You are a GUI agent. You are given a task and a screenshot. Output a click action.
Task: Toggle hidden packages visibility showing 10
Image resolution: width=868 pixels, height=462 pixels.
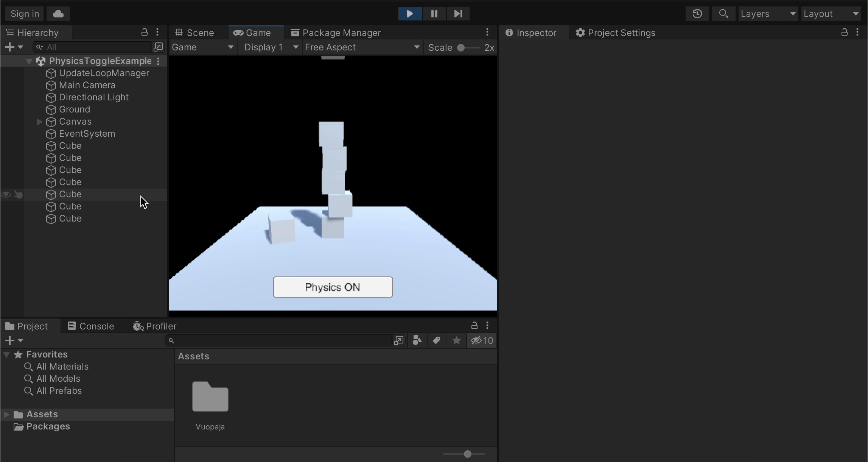tap(482, 340)
